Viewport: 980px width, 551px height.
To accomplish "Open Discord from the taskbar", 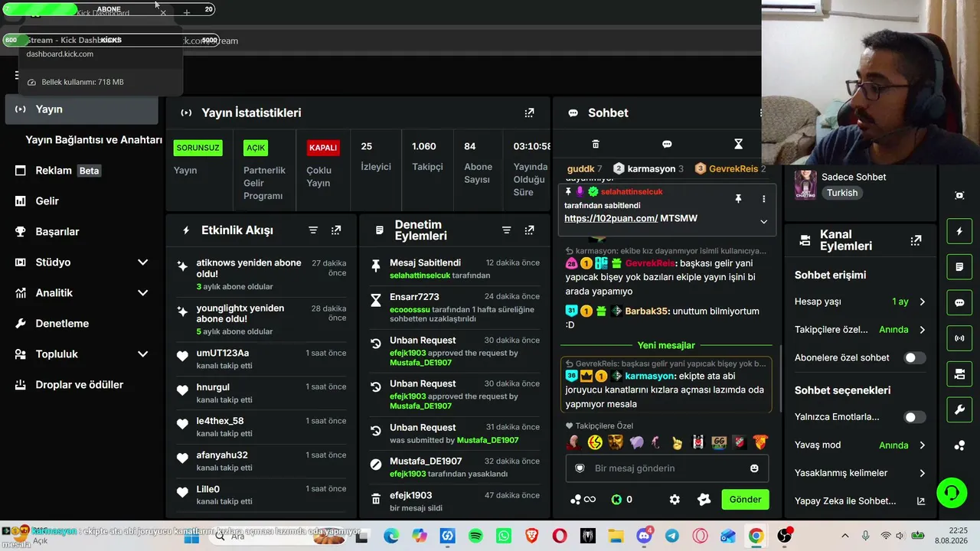I will click(644, 536).
